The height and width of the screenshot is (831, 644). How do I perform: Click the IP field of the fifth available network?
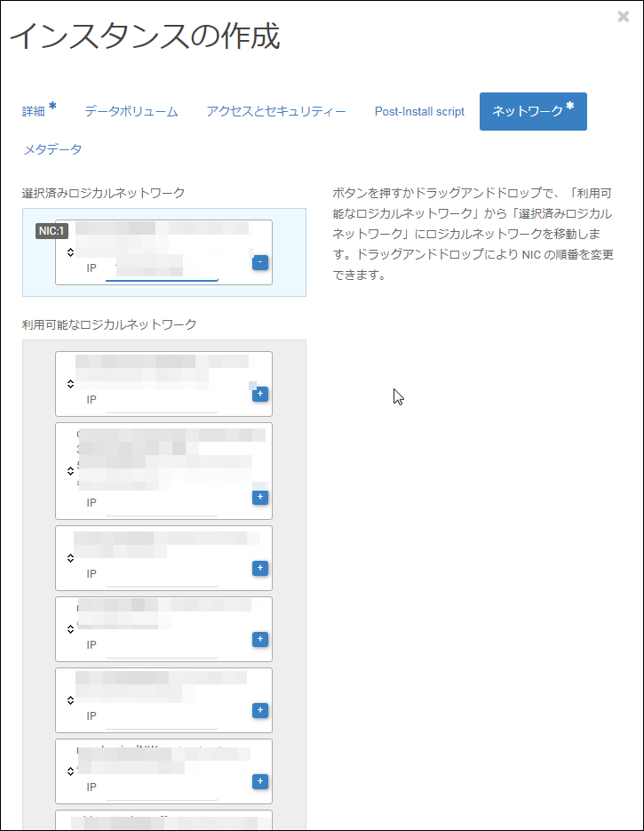click(x=162, y=717)
